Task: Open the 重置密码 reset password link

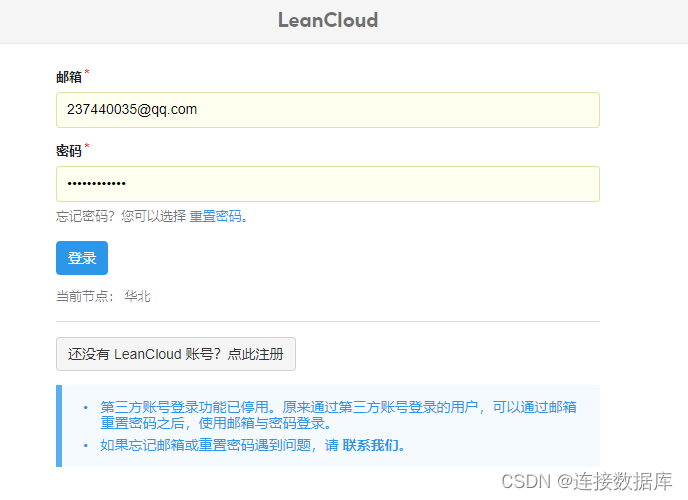Action: coord(215,216)
